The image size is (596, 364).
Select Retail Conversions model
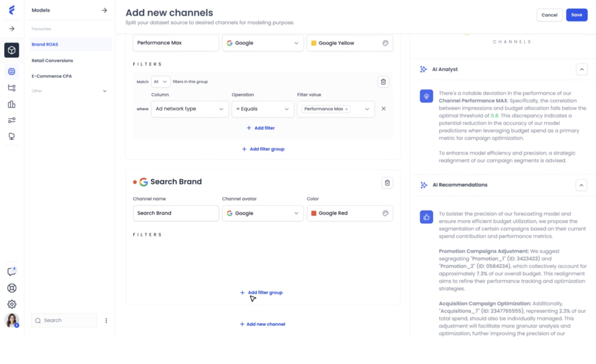click(52, 60)
